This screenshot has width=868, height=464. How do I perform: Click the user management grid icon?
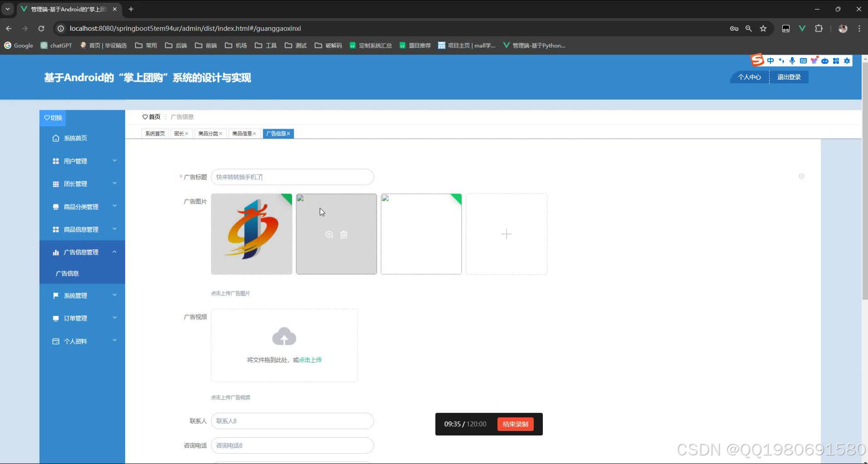coord(56,161)
